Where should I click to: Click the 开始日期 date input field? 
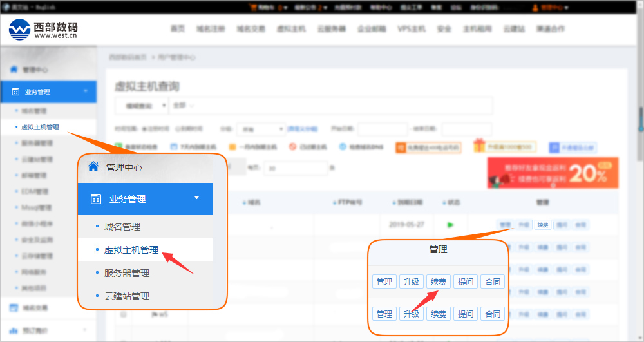(x=383, y=129)
